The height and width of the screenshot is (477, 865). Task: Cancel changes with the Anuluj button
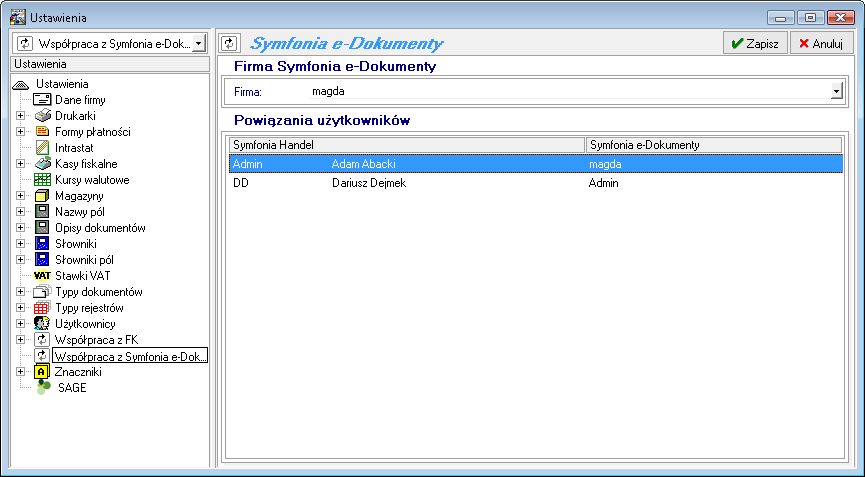(821, 44)
